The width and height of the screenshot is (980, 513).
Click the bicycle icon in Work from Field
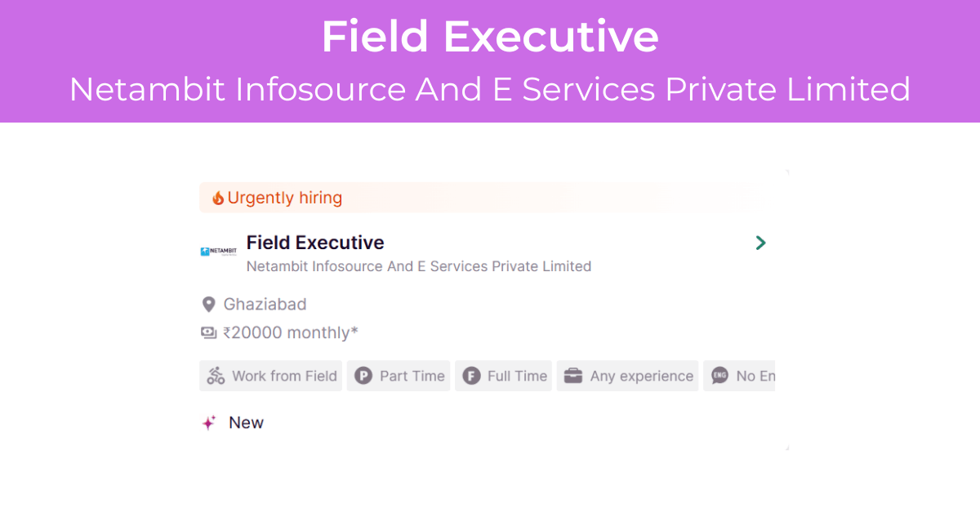coord(216,376)
